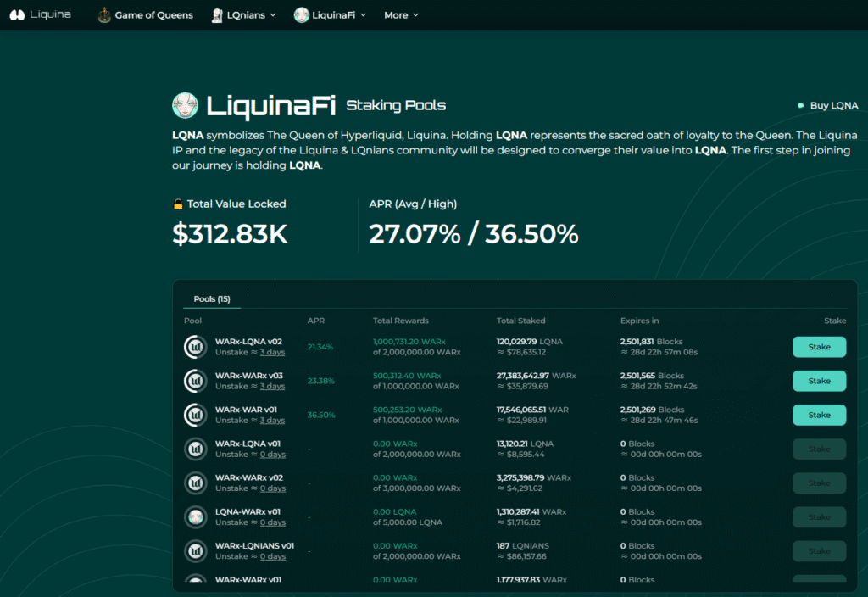Click the 3 days unstake link under WARx-LQNA v02
Image resolution: width=868 pixels, height=597 pixels.
272,352
